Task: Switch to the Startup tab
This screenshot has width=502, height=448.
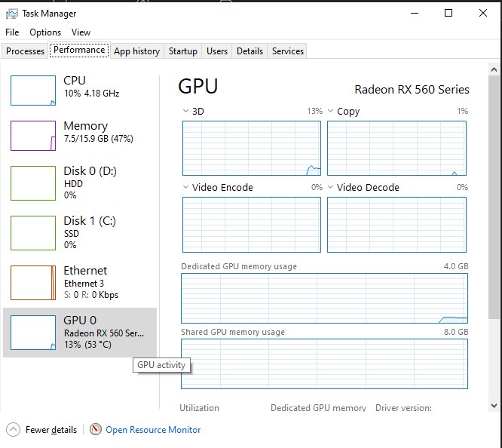Action: pyautogui.click(x=183, y=51)
